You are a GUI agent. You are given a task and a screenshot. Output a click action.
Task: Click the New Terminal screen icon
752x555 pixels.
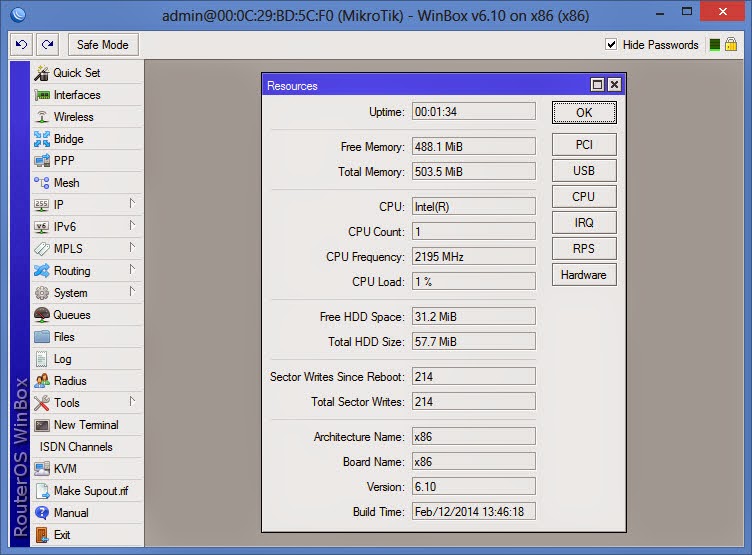point(42,425)
